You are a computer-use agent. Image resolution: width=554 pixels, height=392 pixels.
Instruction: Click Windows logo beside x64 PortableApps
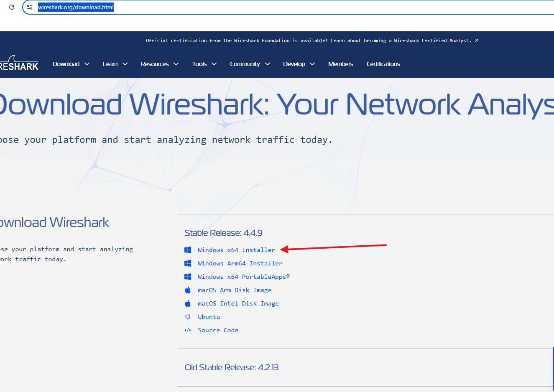click(x=188, y=277)
